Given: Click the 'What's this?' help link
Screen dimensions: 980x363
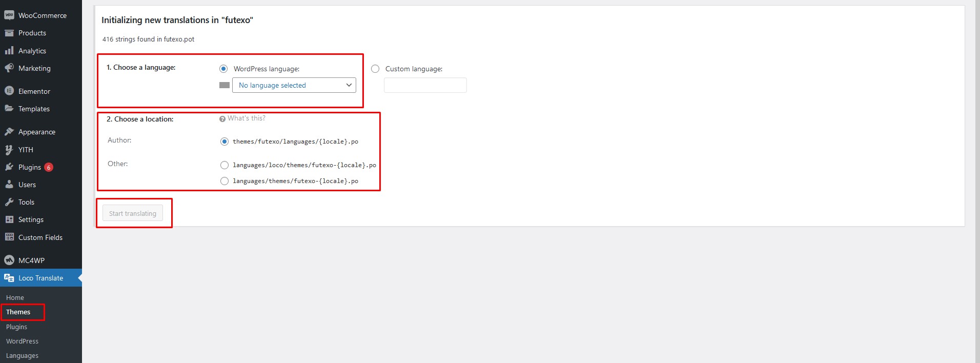Looking at the screenshot, I should (247, 118).
